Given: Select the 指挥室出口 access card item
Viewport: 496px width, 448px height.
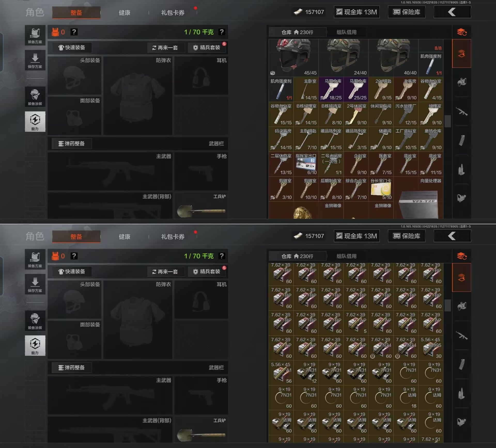Looking at the screenshot, I should (x=306, y=164).
